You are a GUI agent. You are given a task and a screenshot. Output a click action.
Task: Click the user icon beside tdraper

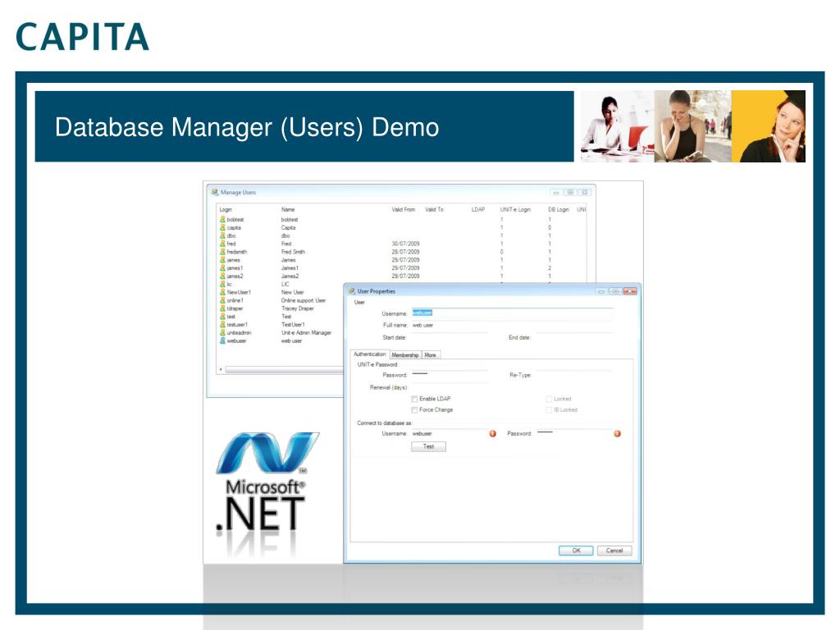point(222,308)
